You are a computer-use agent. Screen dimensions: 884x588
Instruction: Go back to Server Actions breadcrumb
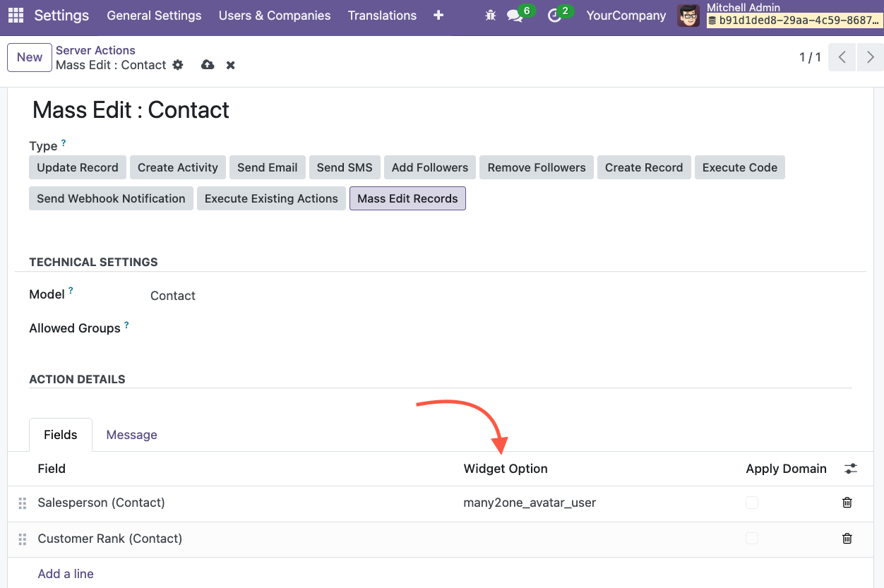click(x=95, y=50)
